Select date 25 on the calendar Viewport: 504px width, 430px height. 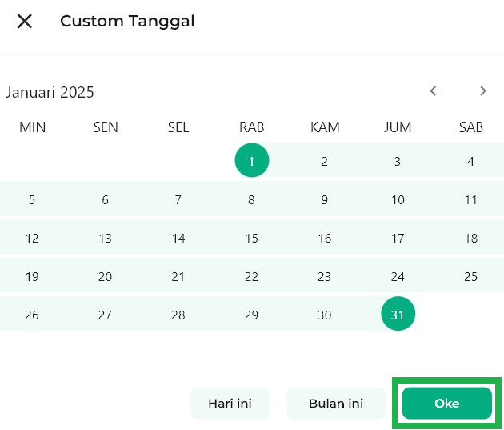(470, 277)
